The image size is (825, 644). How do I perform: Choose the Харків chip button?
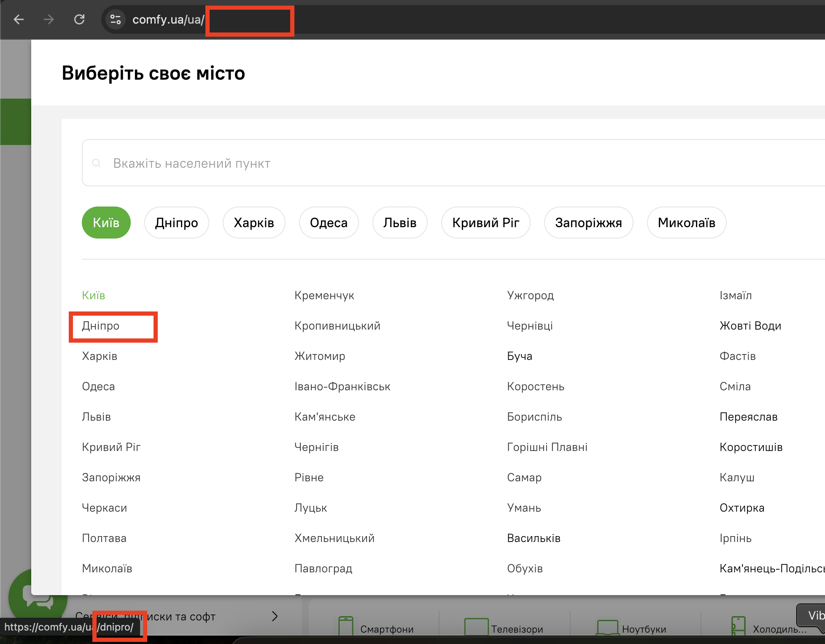point(254,223)
